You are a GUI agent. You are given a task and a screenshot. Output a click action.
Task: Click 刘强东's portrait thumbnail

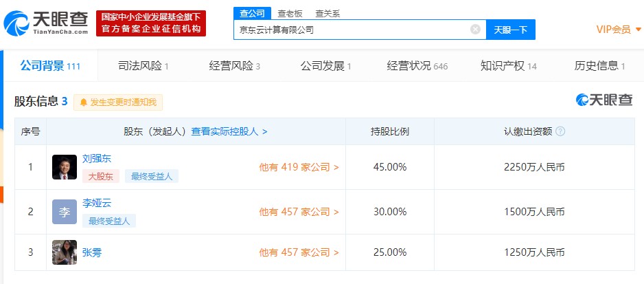pyautogui.click(x=65, y=167)
